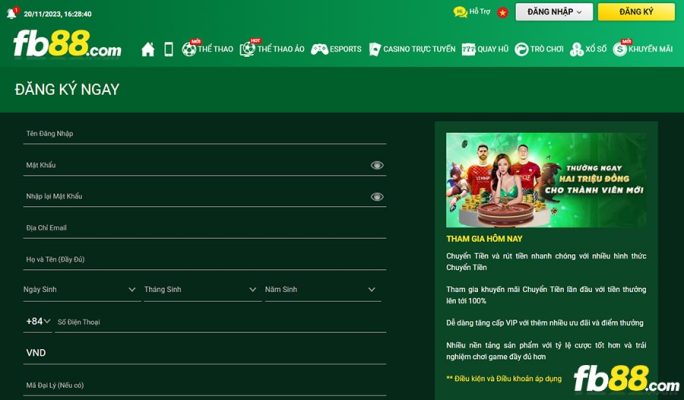Click the Số Điện Thoại input field
This screenshot has height=400, width=684.
221,322
